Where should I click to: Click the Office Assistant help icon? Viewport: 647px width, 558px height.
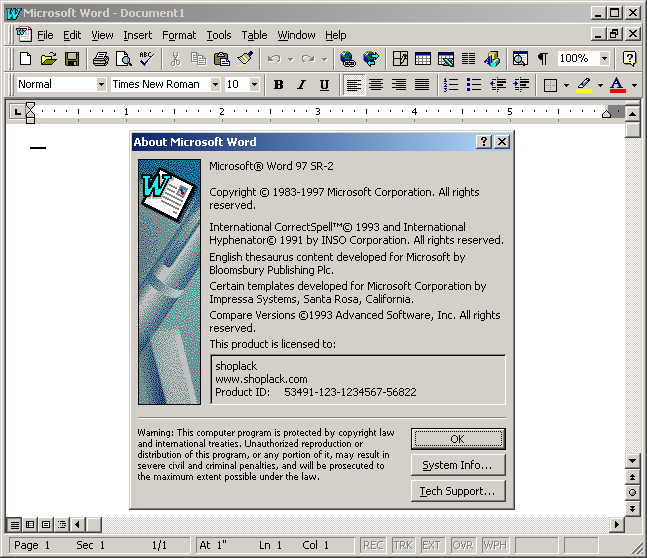click(629, 59)
